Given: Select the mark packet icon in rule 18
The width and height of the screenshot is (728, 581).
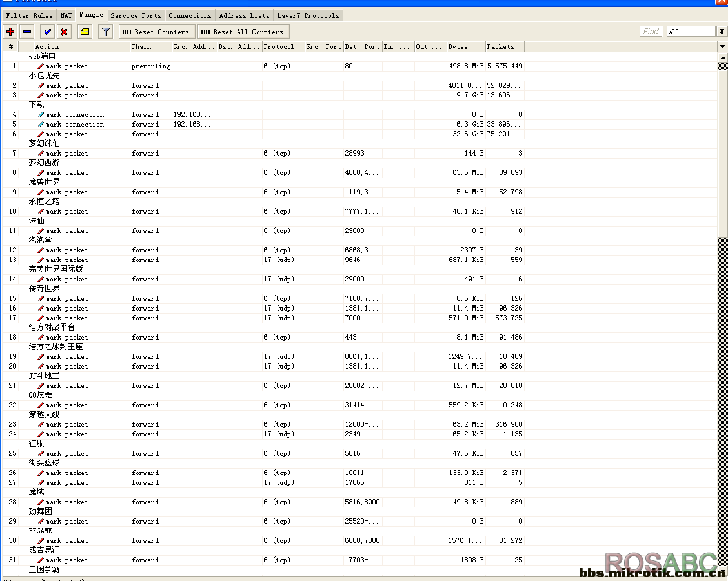Looking at the screenshot, I should pyautogui.click(x=41, y=337).
